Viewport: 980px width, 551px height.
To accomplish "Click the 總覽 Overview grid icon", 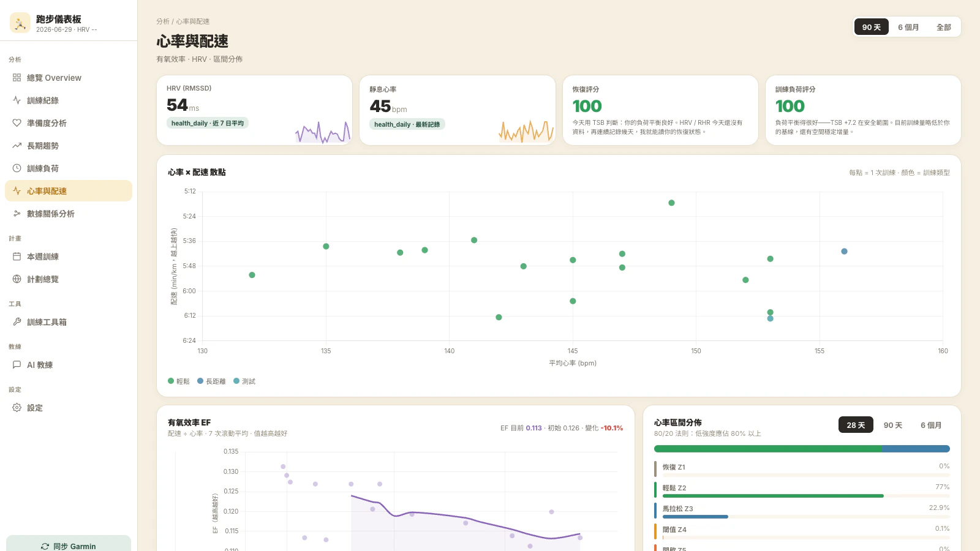I will (x=17, y=78).
